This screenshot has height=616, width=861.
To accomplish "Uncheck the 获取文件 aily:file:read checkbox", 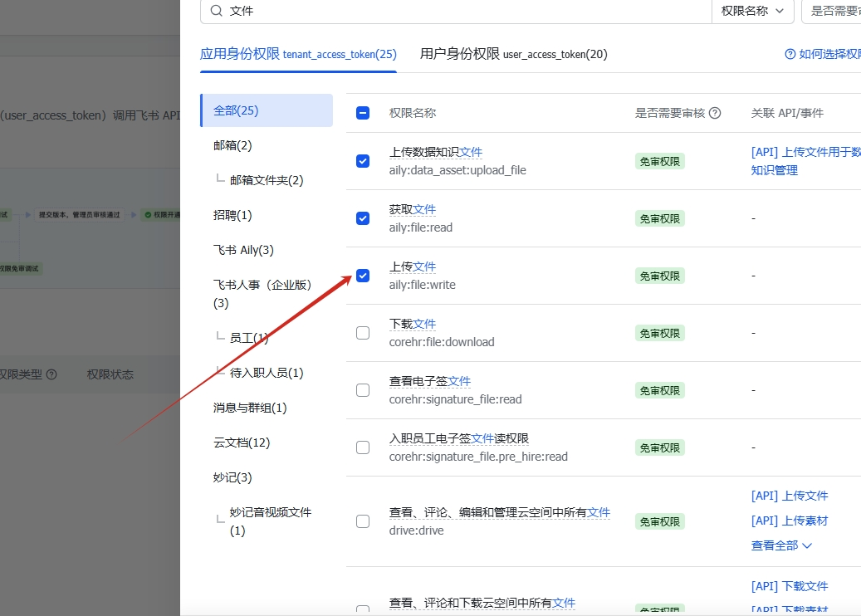I will (363, 218).
